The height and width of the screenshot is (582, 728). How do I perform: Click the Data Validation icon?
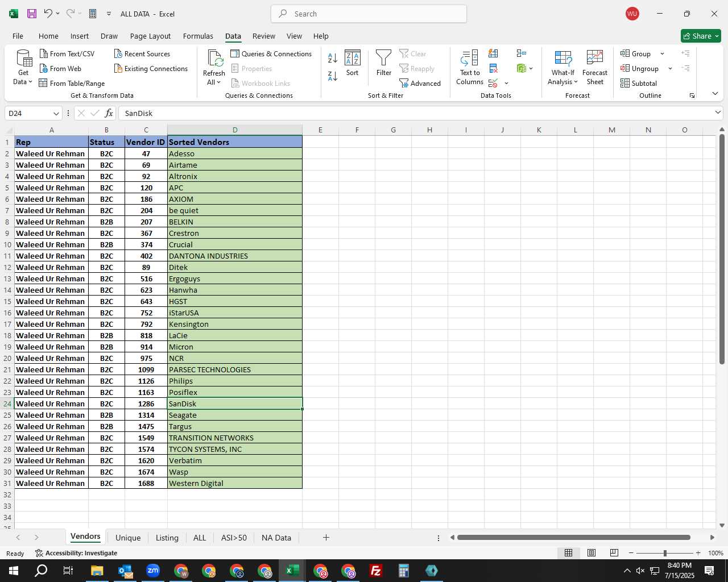(493, 83)
